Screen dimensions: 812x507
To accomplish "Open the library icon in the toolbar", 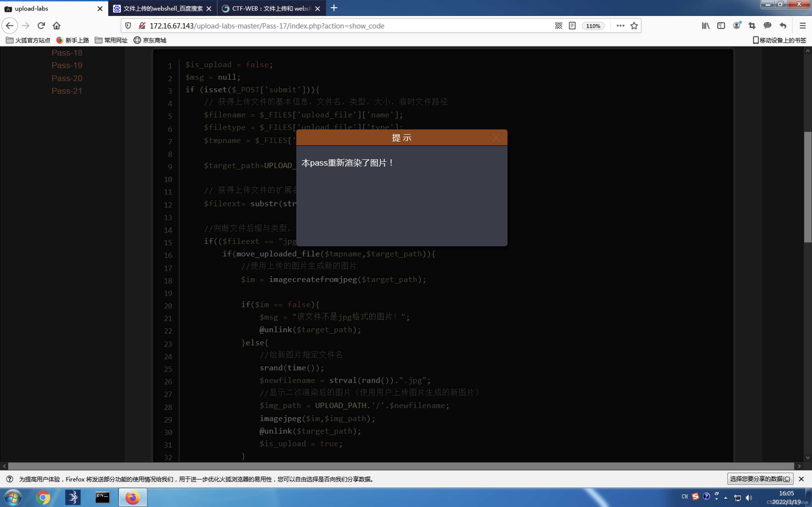I will tap(706, 26).
